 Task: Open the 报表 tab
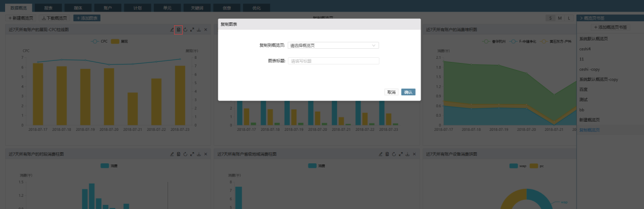pyautogui.click(x=48, y=8)
